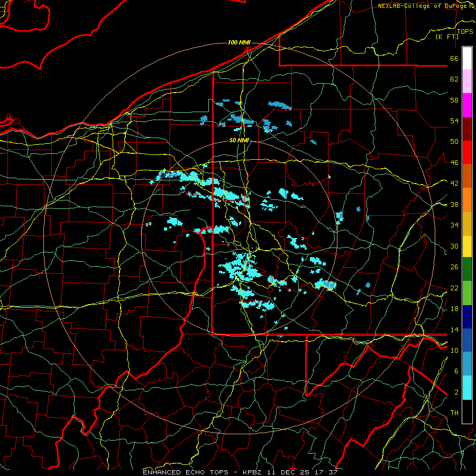The width and height of the screenshot is (476, 476).
Task: Click the white swatch in the tops legend
Action: point(467,58)
